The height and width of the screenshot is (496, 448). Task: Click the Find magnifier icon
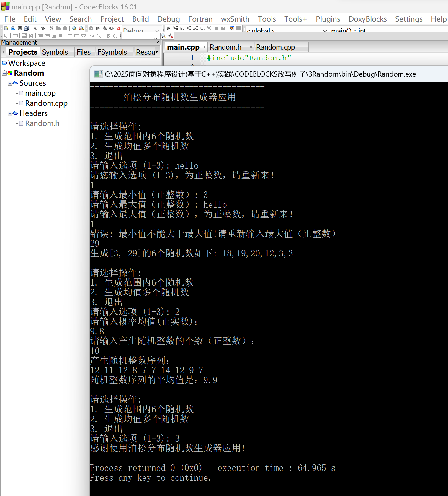coord(74,28)
